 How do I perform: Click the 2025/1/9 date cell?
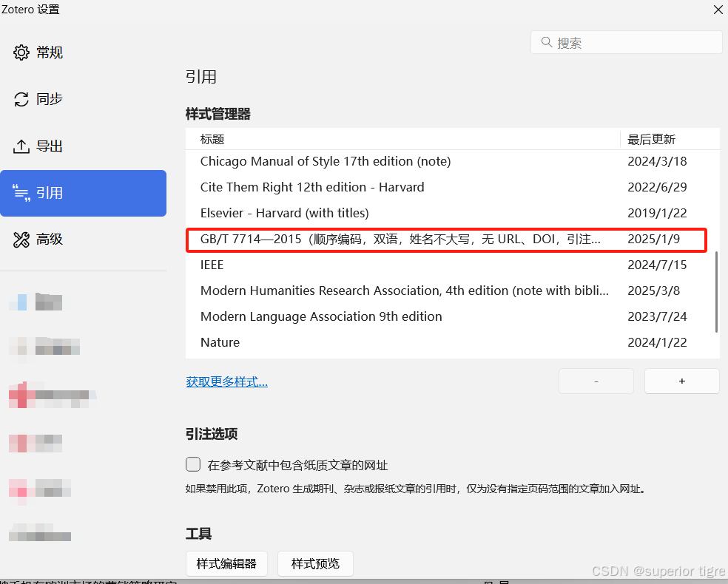coord(654,240)
